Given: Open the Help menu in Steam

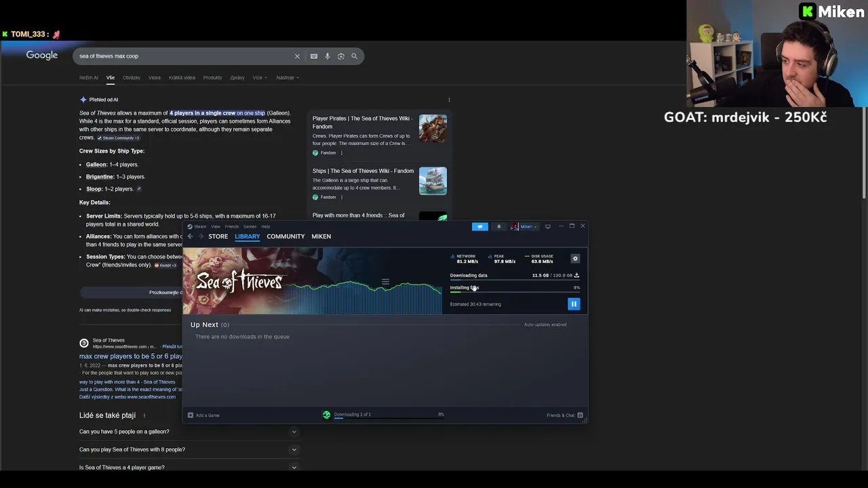Looking at the screenshot, I should tap(266, 226).
